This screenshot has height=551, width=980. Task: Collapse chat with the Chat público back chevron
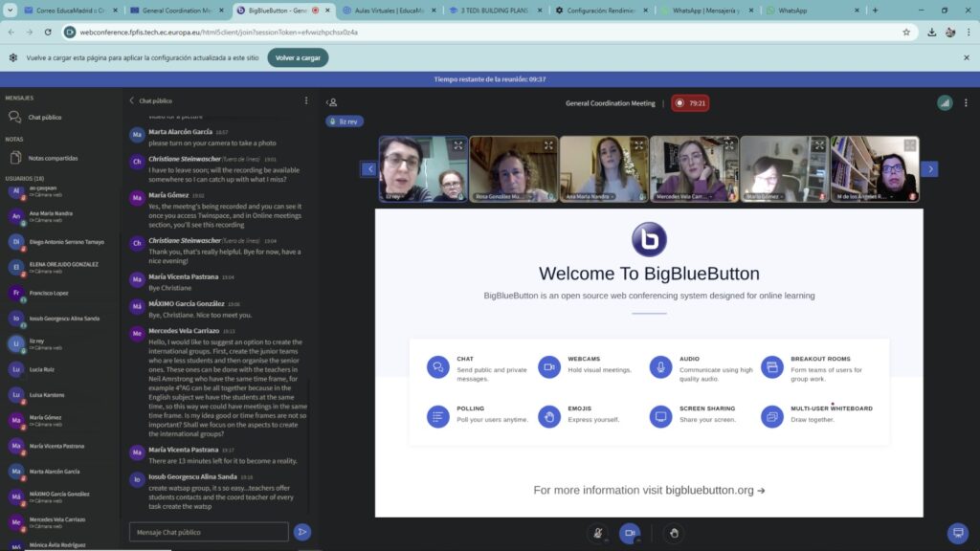point(132,100)
